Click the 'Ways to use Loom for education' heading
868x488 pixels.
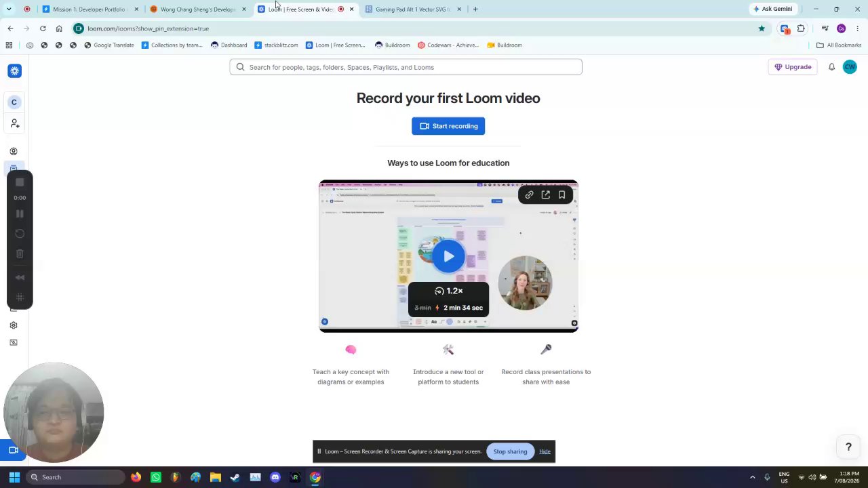(x=448, y=163)
